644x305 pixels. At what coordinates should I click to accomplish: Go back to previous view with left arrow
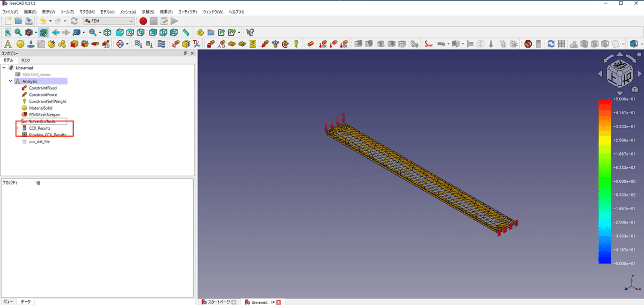click(x=56, y=32)
